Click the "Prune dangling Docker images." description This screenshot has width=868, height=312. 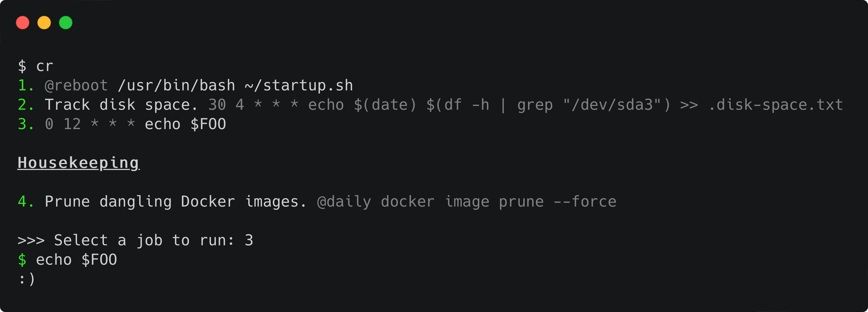176,202
